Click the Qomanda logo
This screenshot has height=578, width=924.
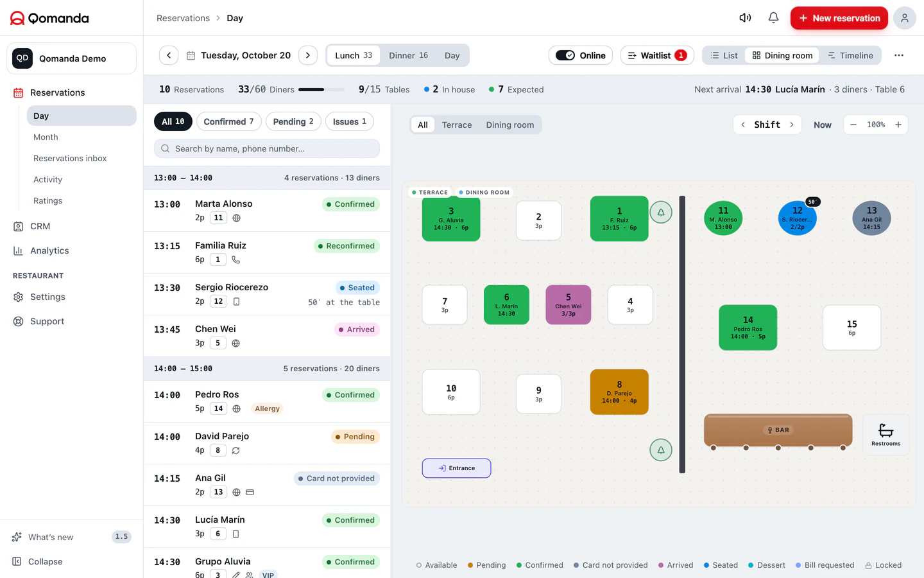pos(49,18)
